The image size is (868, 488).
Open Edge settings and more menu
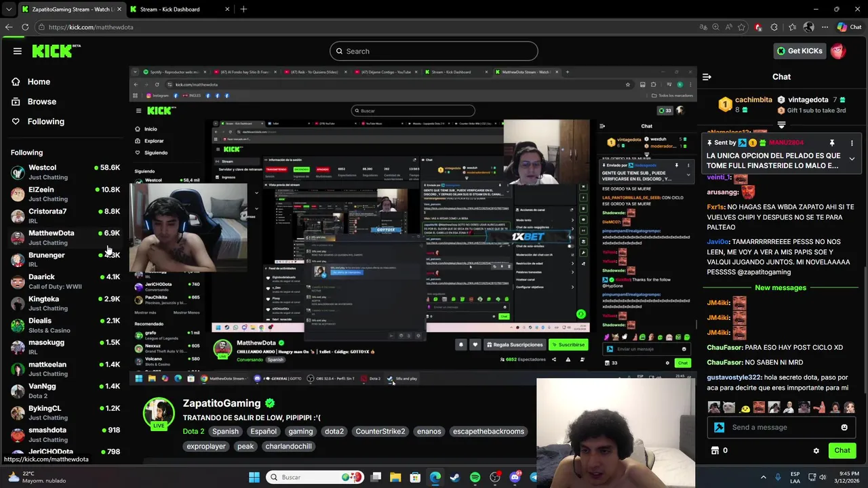(825, 27)
